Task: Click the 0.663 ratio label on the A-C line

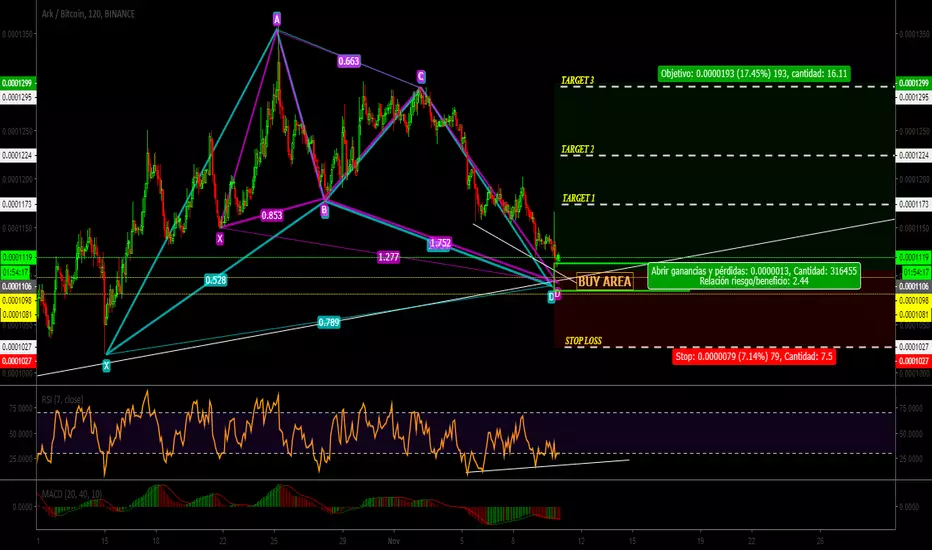Action: (x=349, y=61)
